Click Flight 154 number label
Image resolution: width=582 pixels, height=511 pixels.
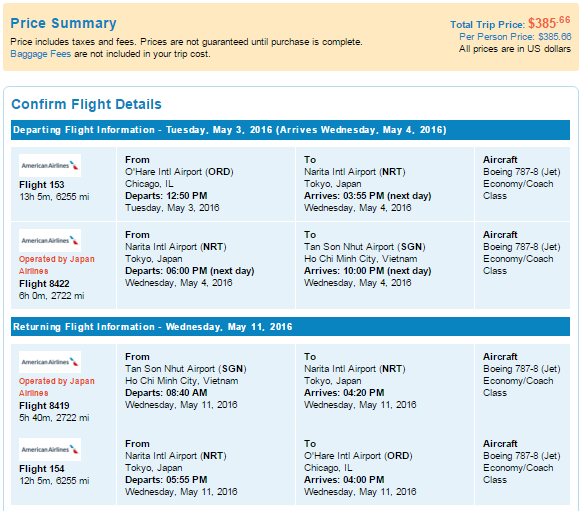tap(42, 469)
